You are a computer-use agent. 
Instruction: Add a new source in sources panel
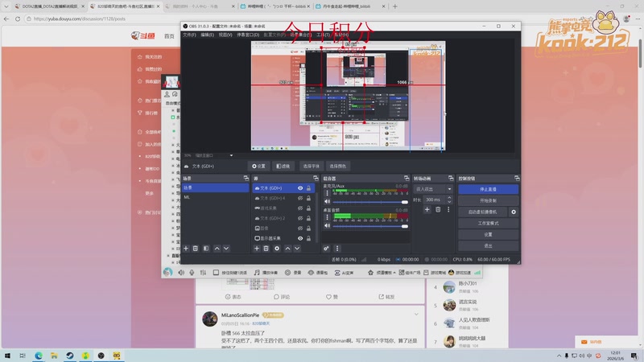(x=257, y=249)
